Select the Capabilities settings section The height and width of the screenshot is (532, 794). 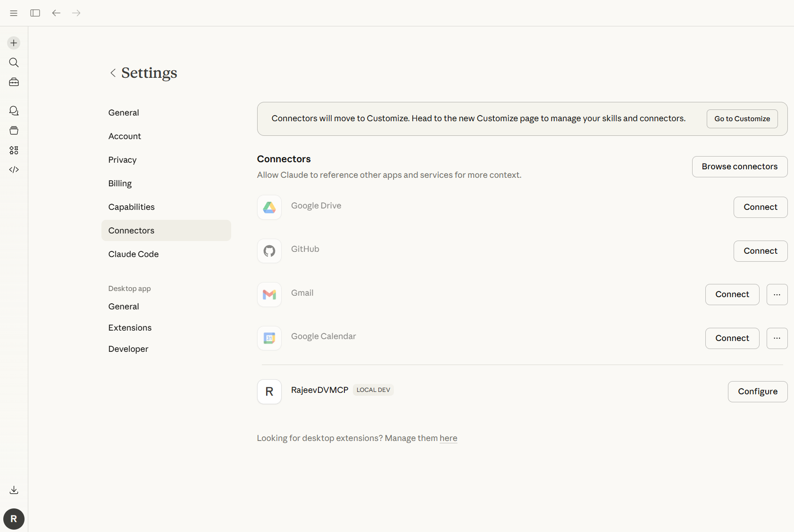tap(131, 207)
